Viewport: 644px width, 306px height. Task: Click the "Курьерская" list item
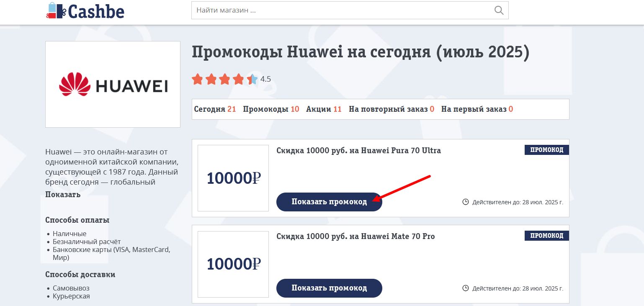pos(71,296)
